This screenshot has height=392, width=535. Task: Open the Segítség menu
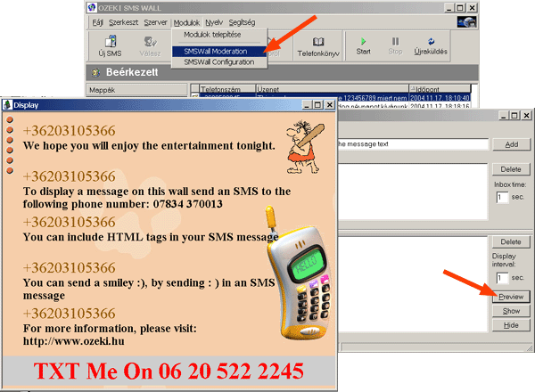[242, 22]
